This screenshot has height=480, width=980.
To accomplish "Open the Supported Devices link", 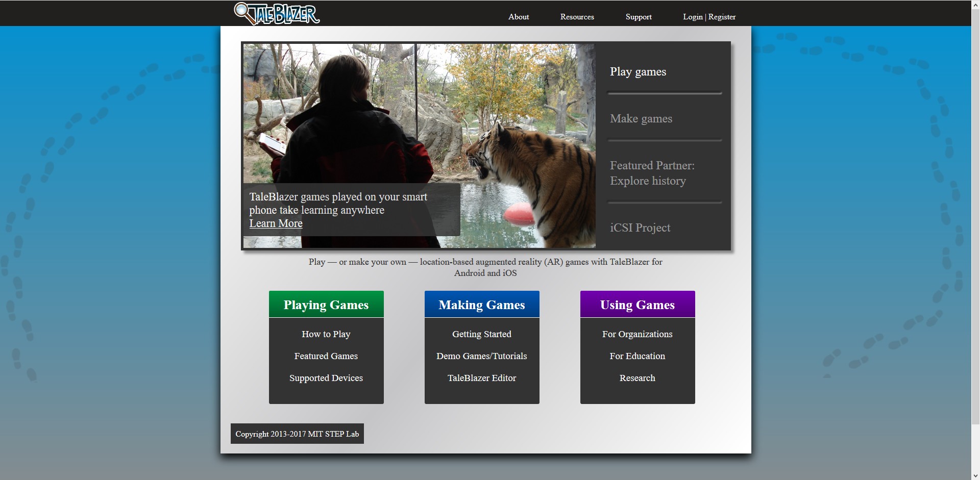I will pyautogui.click(x=326, y=378).
